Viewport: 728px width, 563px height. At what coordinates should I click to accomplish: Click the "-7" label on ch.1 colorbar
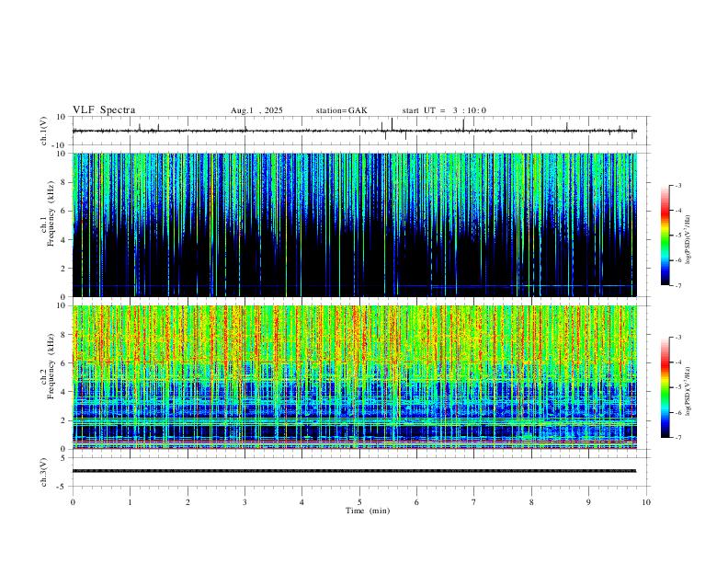tap(678, 286)
